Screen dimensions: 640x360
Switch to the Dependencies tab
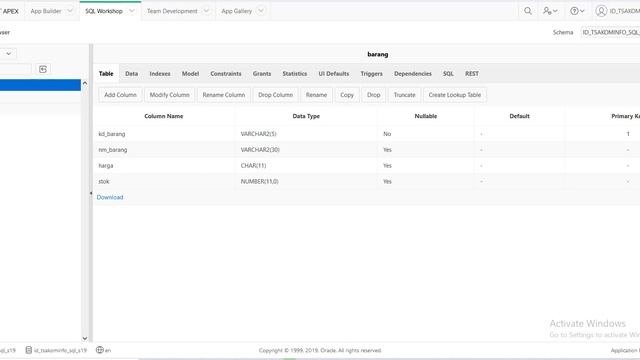(413, 73)
